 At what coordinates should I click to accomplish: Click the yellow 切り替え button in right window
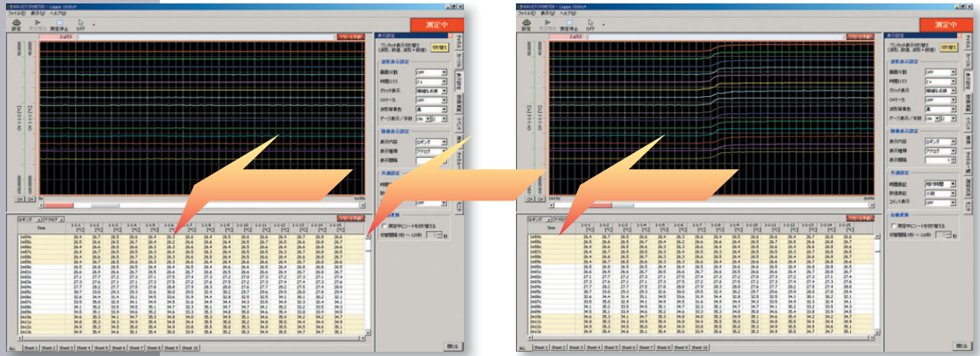coord(948,48)
